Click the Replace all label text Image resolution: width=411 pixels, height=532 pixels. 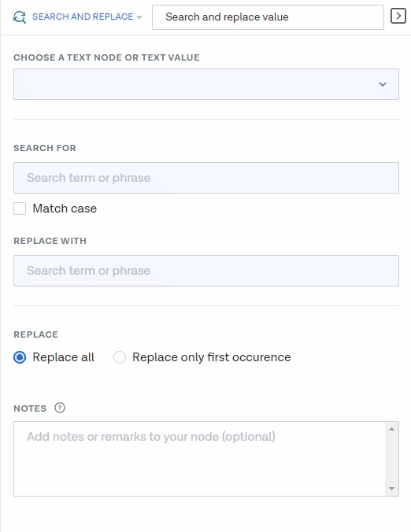click(x=64, y=357)
